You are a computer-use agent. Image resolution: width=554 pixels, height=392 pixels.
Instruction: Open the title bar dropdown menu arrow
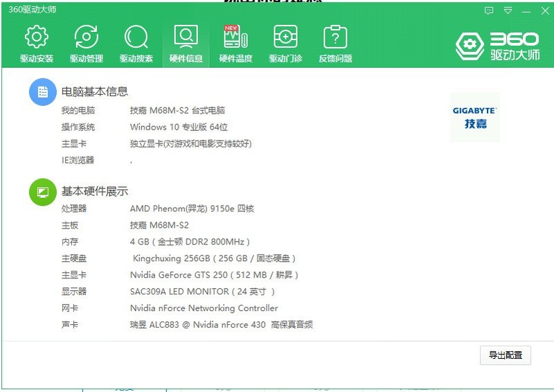(x=508, y=10)
